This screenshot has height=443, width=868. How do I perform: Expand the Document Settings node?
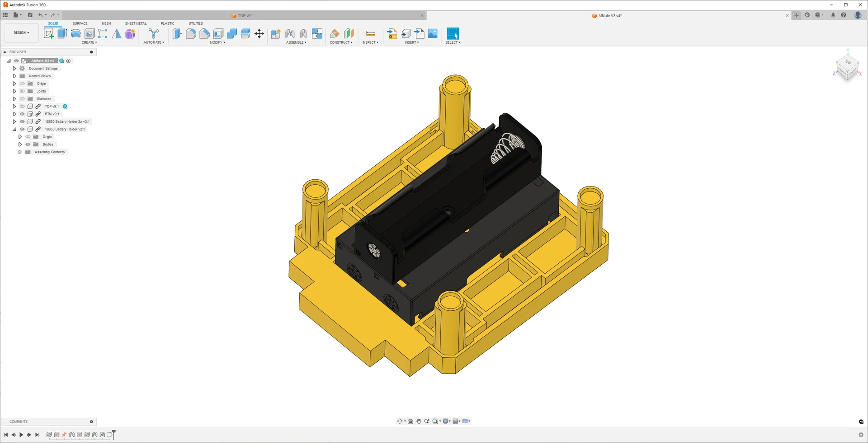click(14, 69)
